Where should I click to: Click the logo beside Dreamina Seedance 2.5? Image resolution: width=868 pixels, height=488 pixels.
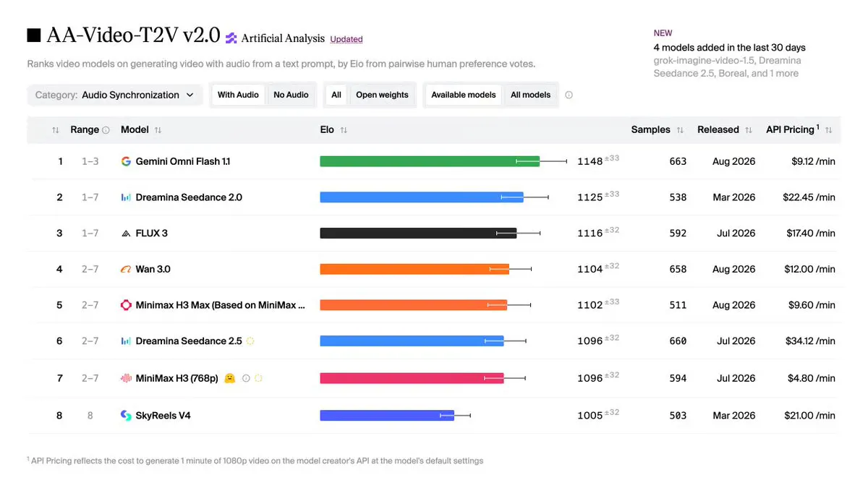pyautogui.click(x=126, y=341)
